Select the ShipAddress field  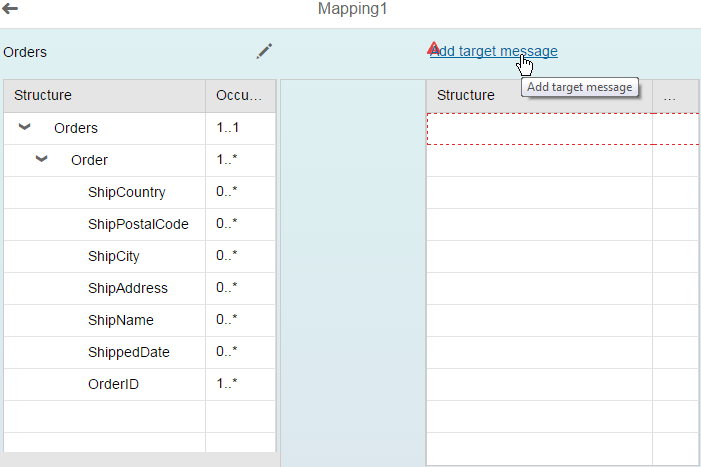click(127, 288)
